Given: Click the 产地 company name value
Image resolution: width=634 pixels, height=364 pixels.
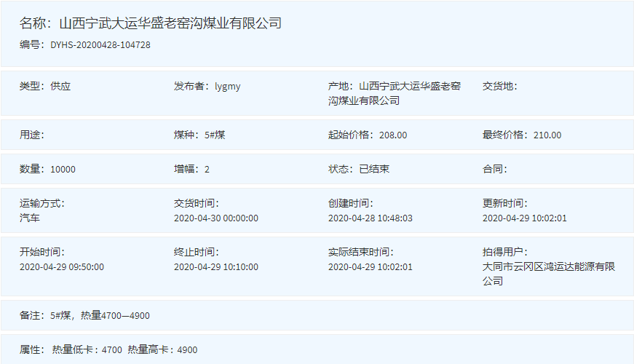Looking at the screenshot, I should click(395, 93).
